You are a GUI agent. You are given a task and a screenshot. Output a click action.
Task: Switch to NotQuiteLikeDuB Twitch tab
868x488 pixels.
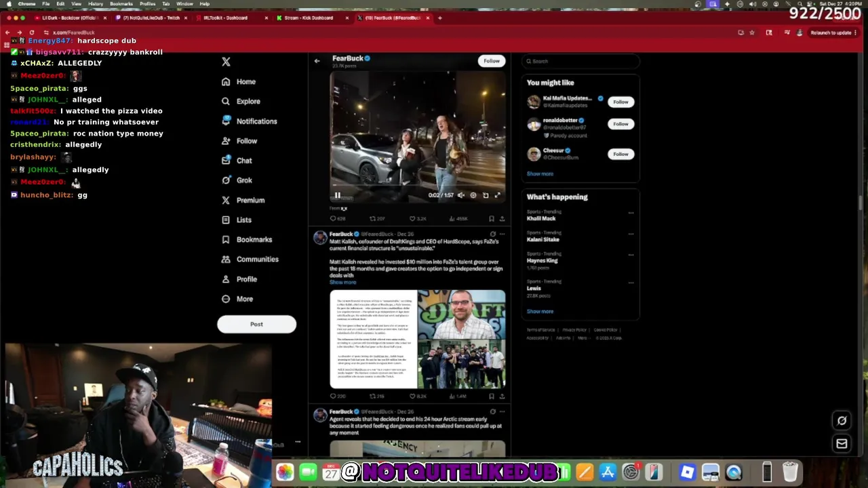[x=151, y=18]
